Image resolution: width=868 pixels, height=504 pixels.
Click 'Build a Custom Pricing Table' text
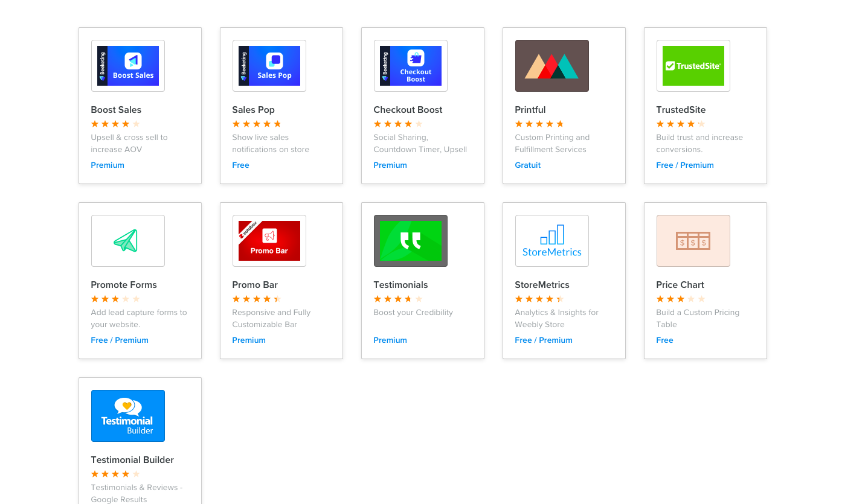[x=698, y=319]
